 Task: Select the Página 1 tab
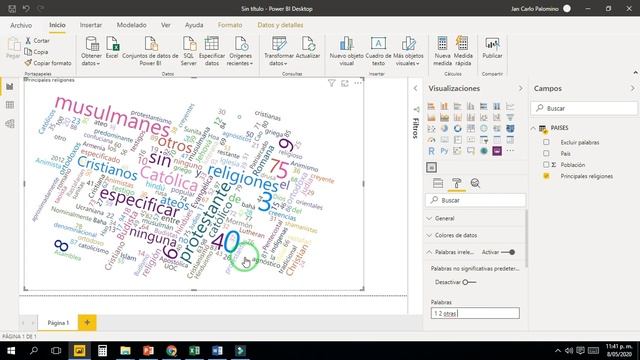58,322
